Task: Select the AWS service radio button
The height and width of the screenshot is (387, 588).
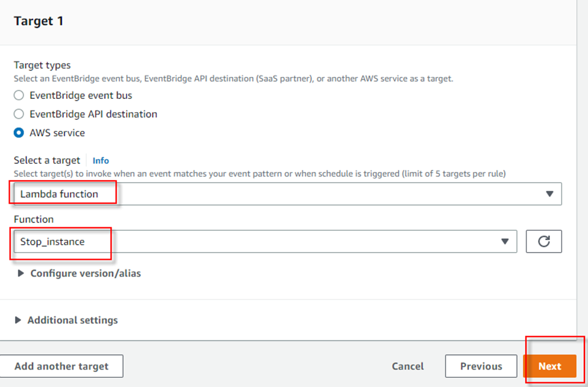Action: pyautogui.click(x=19, y=133)
